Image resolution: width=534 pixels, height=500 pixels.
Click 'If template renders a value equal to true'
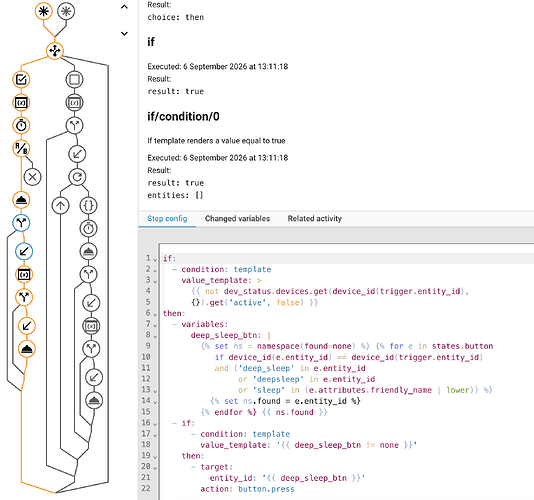[x=216, y=141]
